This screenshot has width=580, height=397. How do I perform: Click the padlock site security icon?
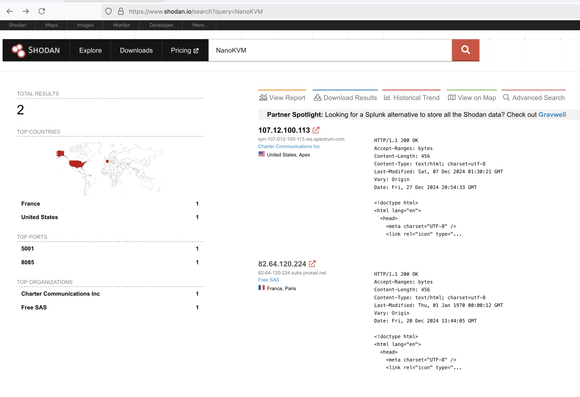(x=121, y=11)
